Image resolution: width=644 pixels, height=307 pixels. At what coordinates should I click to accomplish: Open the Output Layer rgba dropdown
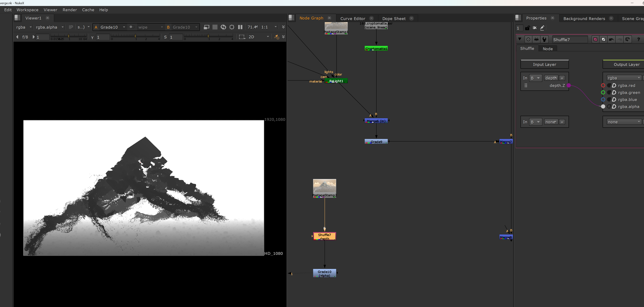point(624,78)
